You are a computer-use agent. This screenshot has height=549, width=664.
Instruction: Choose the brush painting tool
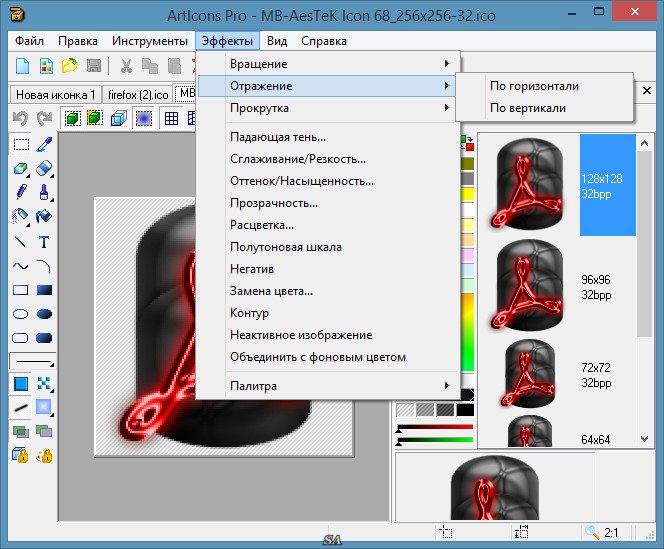coord(44,192)
